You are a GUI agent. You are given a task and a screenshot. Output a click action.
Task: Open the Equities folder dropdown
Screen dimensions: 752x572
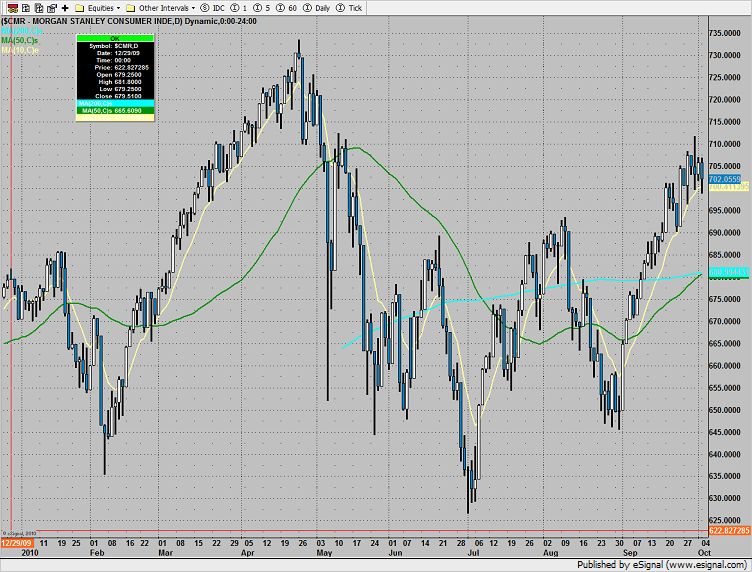[98, 8]
